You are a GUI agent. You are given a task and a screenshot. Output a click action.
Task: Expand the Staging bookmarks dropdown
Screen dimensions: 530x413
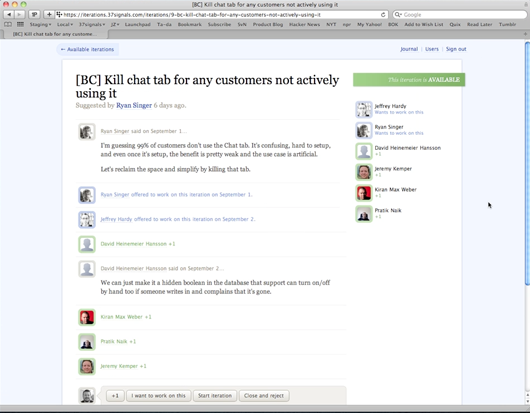tap(40, 24)
